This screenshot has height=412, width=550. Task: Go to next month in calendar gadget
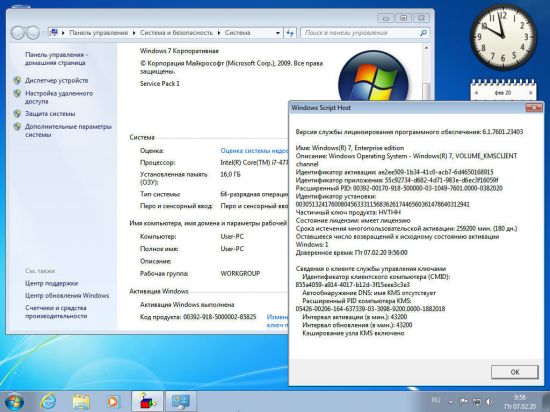(x=531, y=93)
